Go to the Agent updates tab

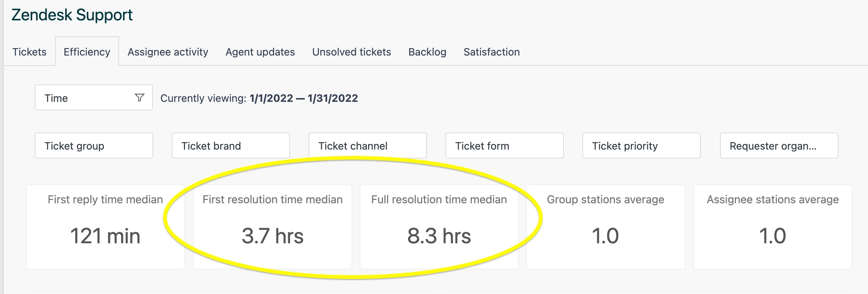[260, 52]
